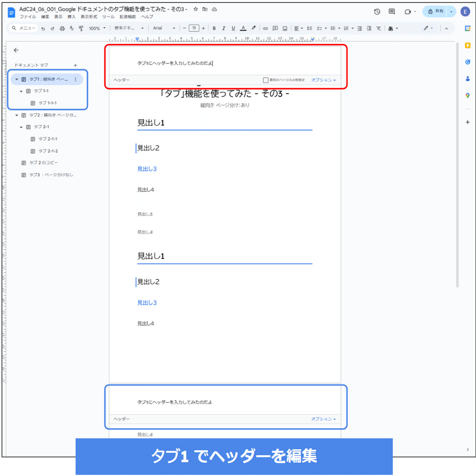476x476 pixels.
Task: Open Google Keep from the right sidebar
Action: (x=468, y=45)
